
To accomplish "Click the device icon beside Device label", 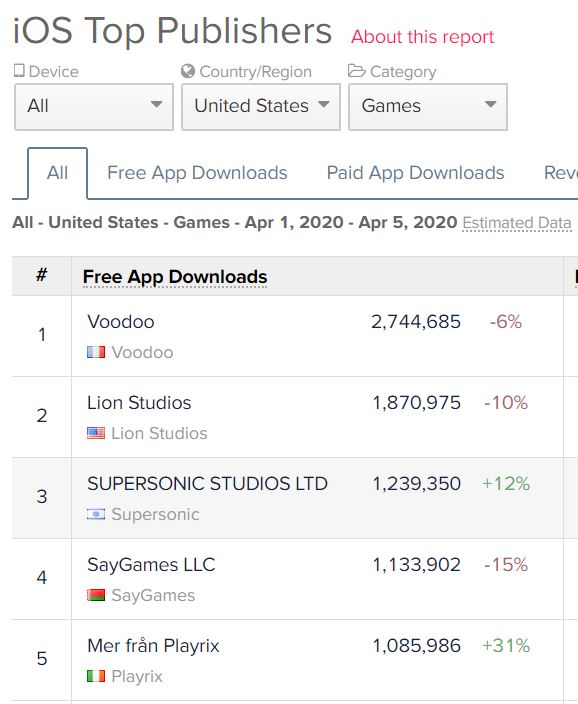I will click(x=19, y=70).
